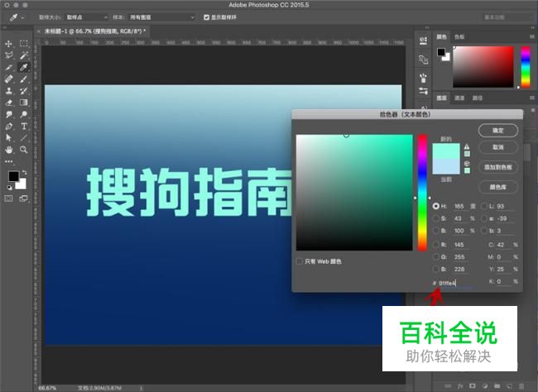
Task: Toggle the show sampling ring checkbox
Action: point(206,17)
